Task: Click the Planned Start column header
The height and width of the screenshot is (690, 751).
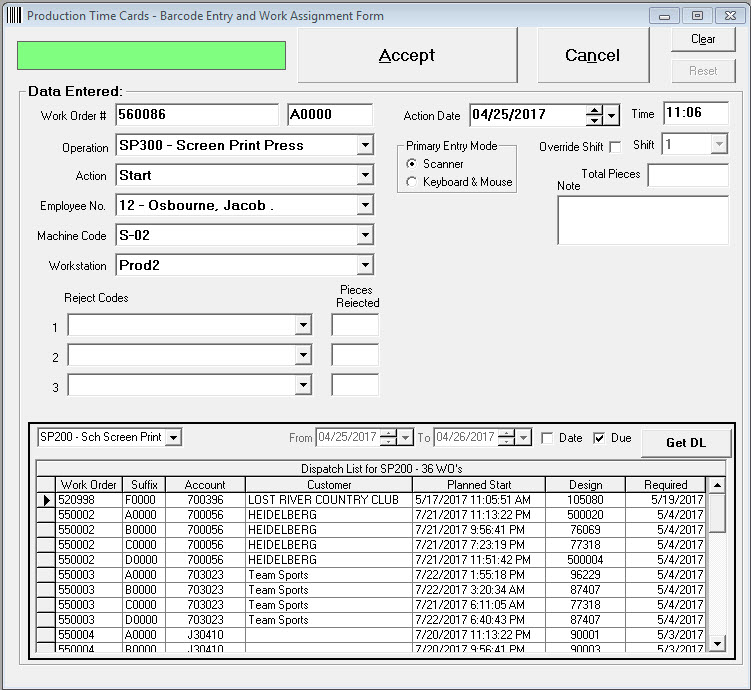Action: coord(479,485)
